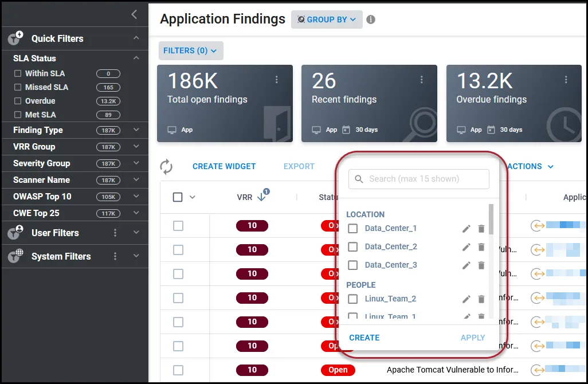
Task: Check the Missed SLA filter
Action: [x=18, y=87]
